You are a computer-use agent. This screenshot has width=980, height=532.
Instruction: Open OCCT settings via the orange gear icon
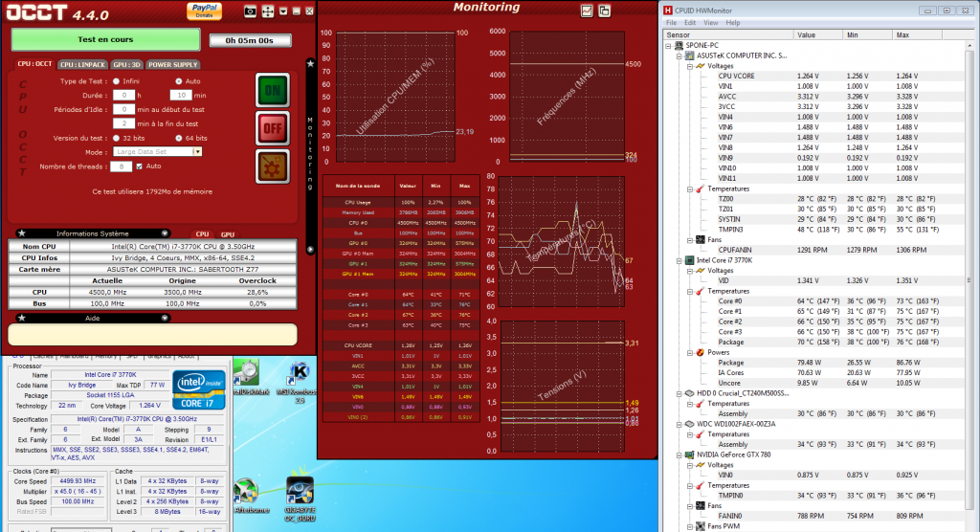[273, 166]
